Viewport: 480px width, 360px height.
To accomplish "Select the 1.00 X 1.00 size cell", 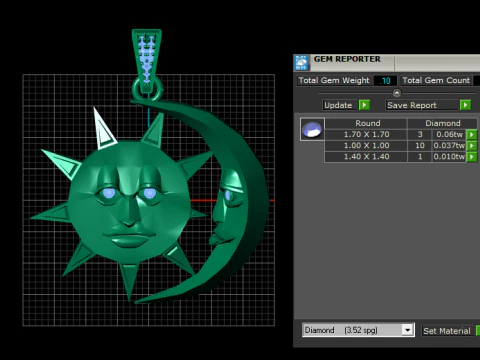I will tap(366, 146).
